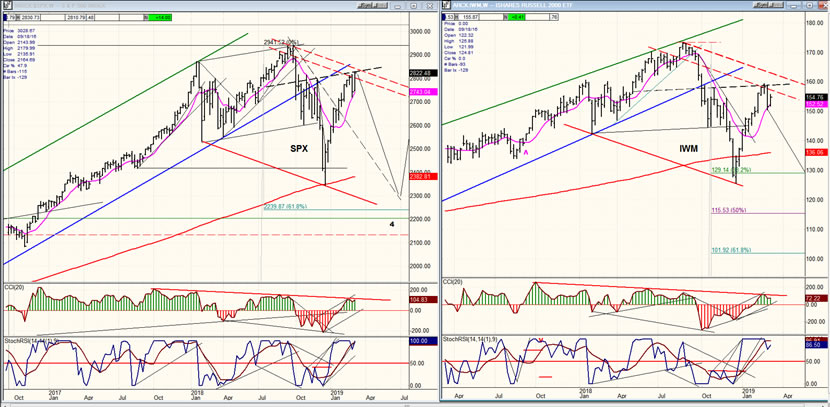Click the High 2179.99 data line in SPX window

click(19, 48)
